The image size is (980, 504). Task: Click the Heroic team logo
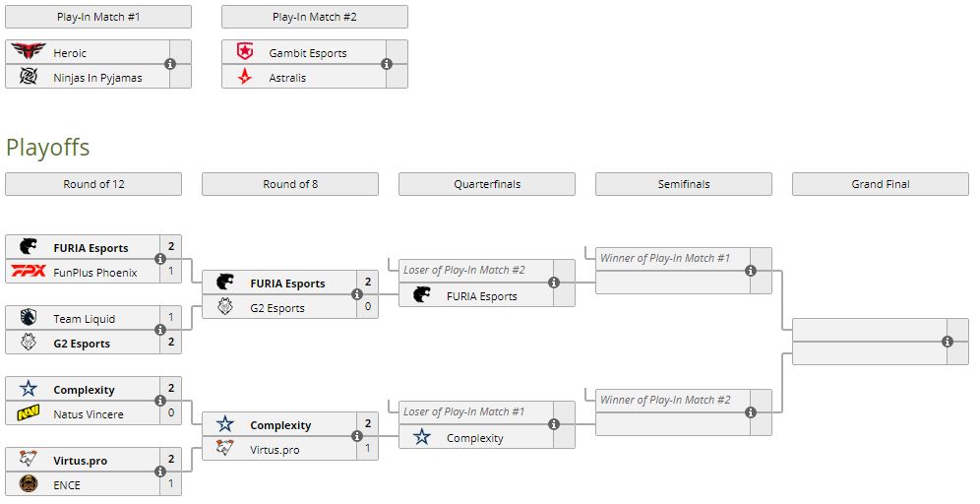pos(29,52)
